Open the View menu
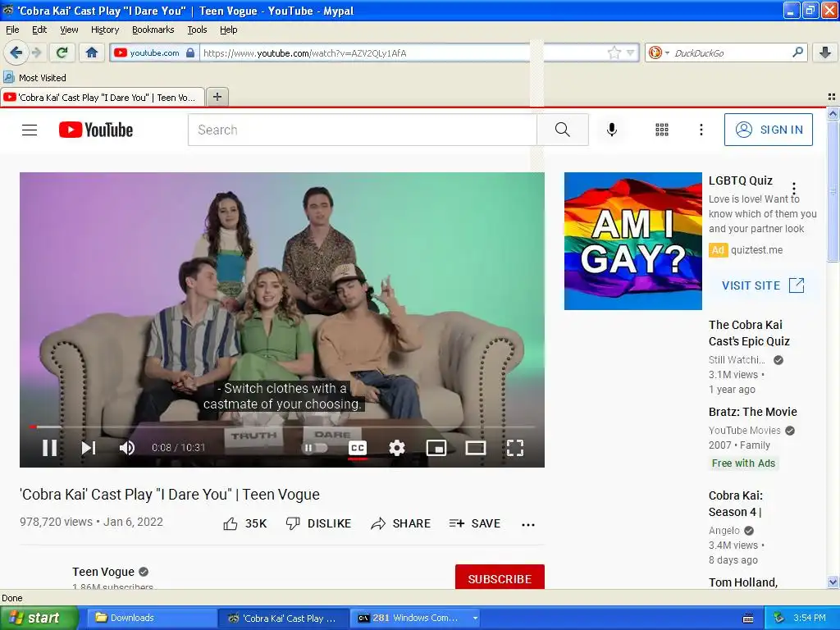This screenshot has height=630, width=840. pyautogui.click(x=69, y=30)
